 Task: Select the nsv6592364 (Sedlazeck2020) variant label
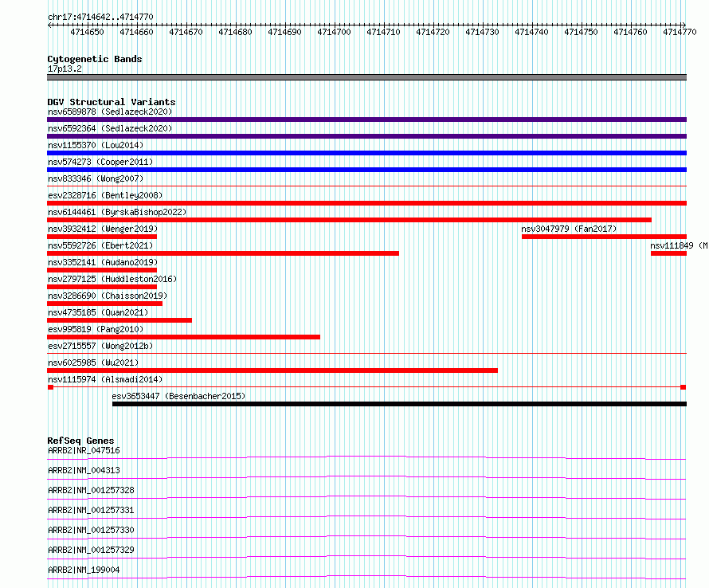point(110,128)
